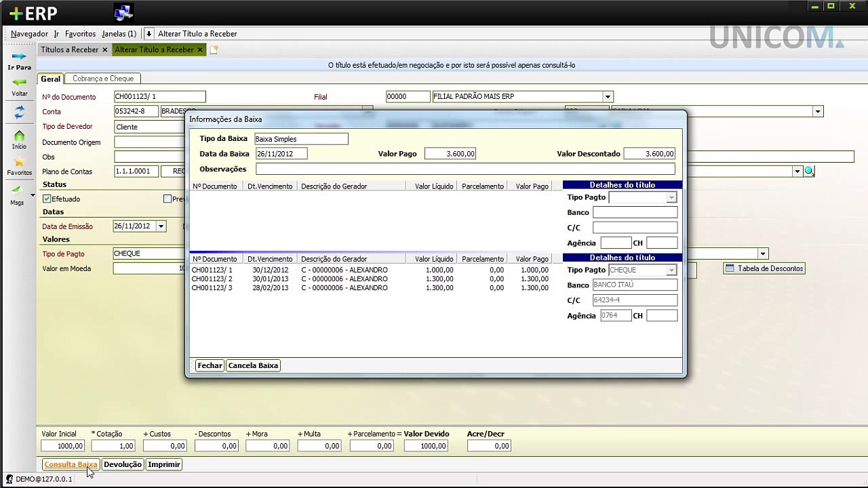
Task: Click the due date 28/02/2013 in the grid
Action: tap(271, 288)
